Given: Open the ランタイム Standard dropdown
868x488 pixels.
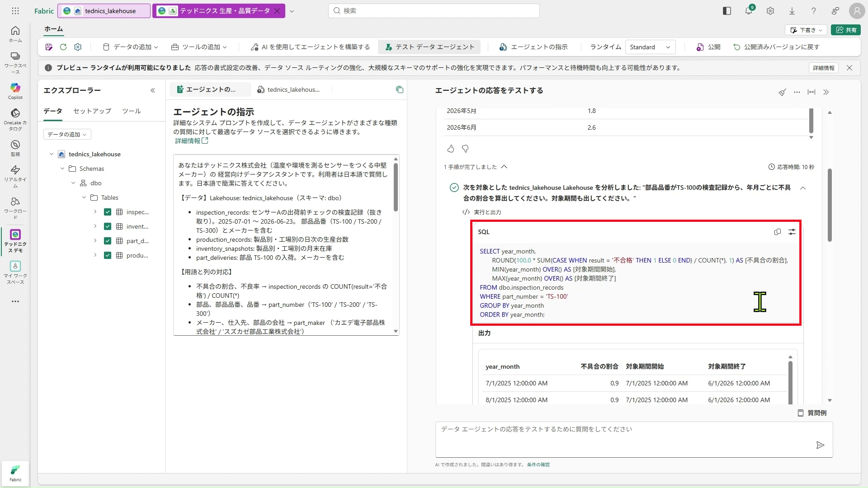Looking at the screenshot, I should 650,47.
